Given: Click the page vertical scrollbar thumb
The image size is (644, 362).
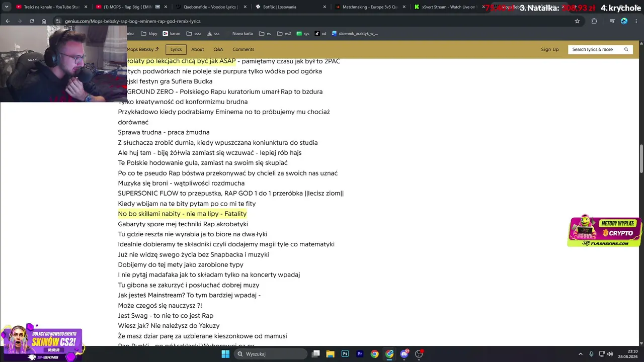Looking at the screenshot, I should [x=641, y=158].
